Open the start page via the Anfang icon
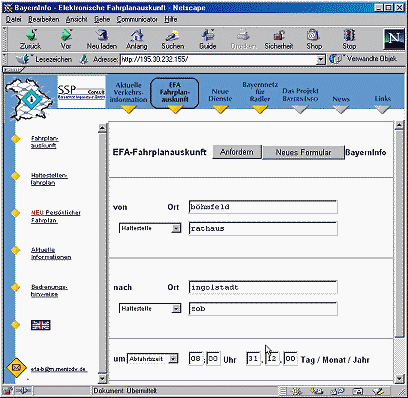 click(x=137, y=35)
